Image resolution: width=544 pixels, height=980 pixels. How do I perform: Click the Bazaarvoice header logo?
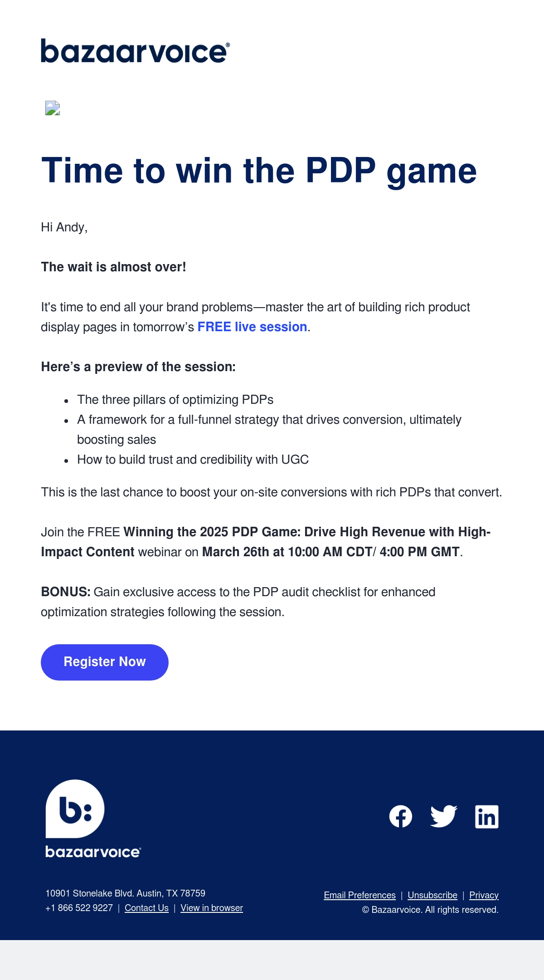[136, 51]
